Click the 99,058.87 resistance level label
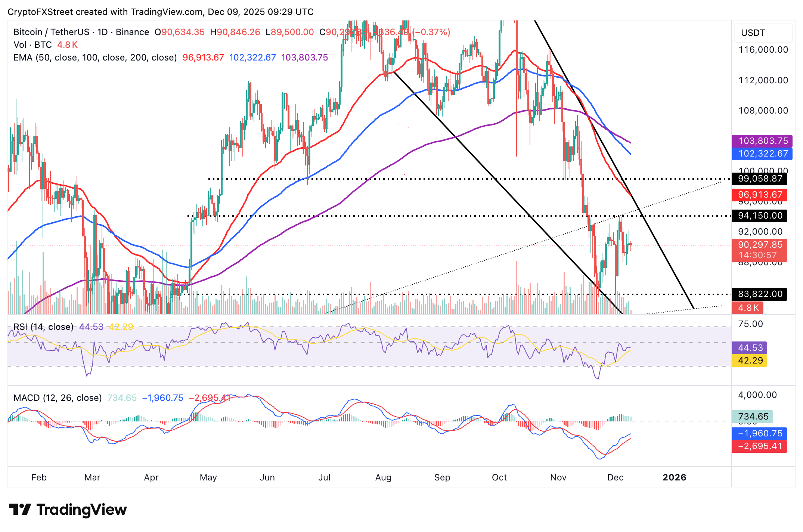 [759, 179]
